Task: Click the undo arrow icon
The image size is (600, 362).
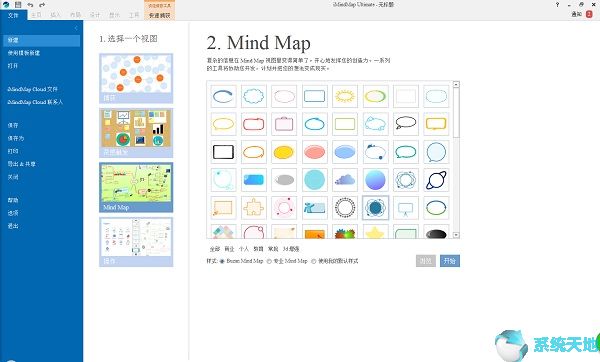Action: (30, 5)
